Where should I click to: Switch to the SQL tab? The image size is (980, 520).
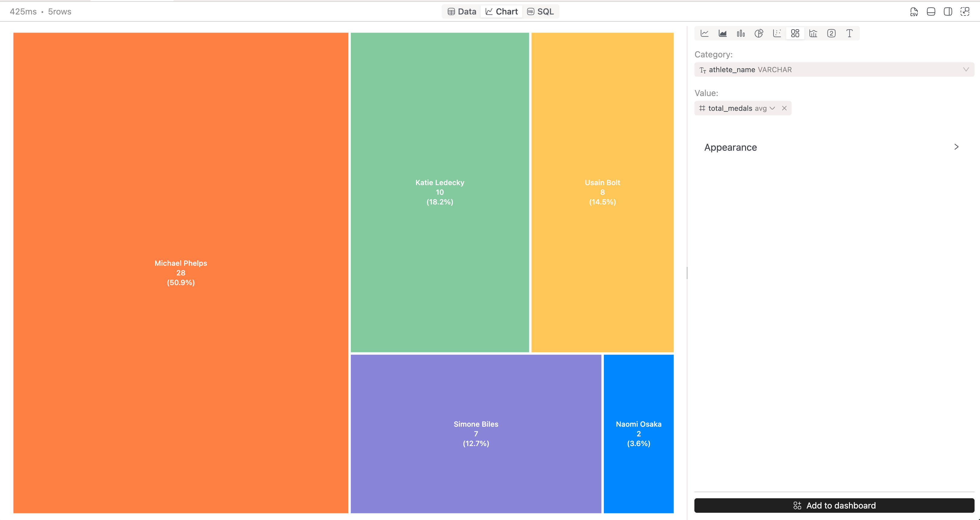coord(541,11)
